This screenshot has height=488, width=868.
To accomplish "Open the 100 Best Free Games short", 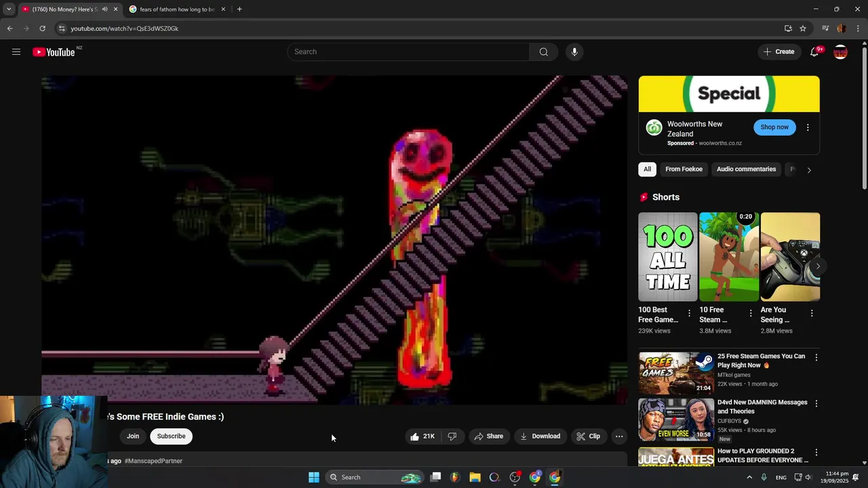I will 667,257.
